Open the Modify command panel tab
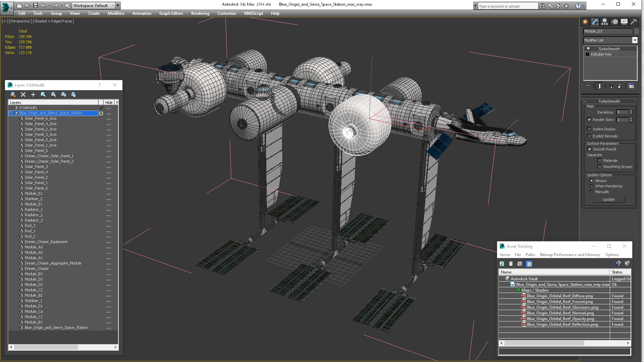This screenshot has height=362, width=644. pos(595,22)
